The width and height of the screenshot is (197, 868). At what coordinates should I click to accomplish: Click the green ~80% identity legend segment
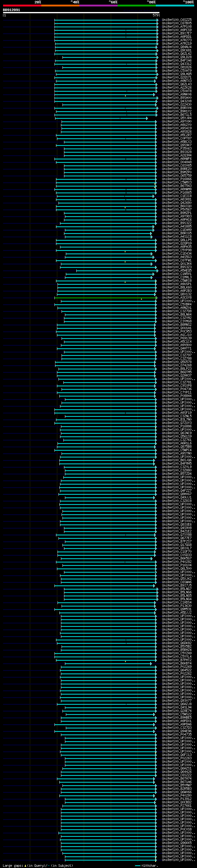[137, 6]
